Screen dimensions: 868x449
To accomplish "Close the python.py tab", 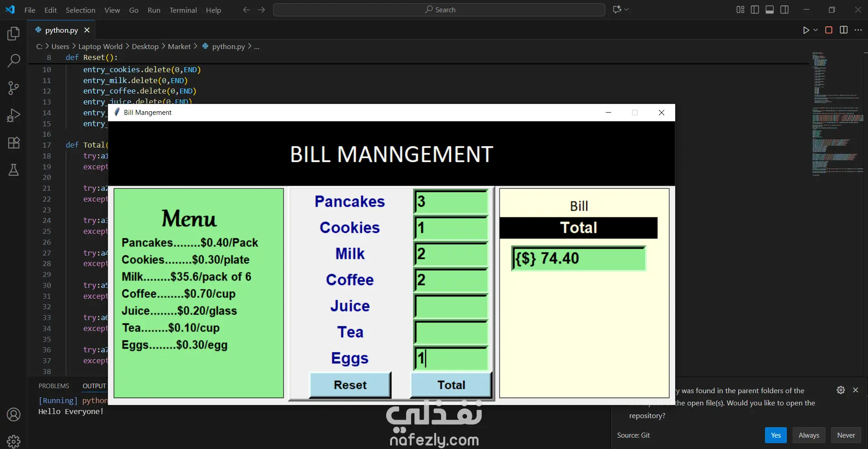I will point(87,30).
